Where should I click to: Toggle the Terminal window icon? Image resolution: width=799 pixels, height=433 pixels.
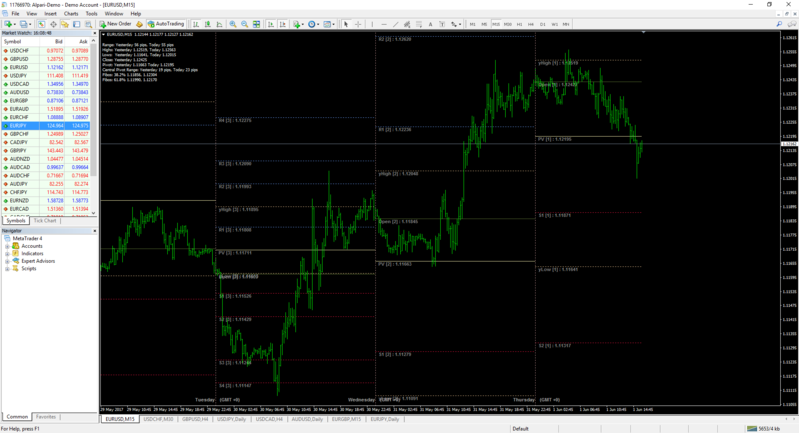76,24
